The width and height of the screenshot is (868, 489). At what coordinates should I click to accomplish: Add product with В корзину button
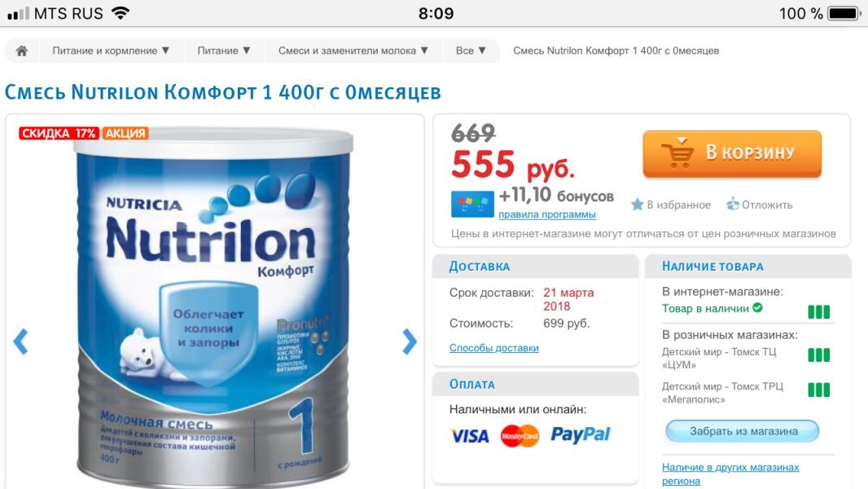click(732, 154)
